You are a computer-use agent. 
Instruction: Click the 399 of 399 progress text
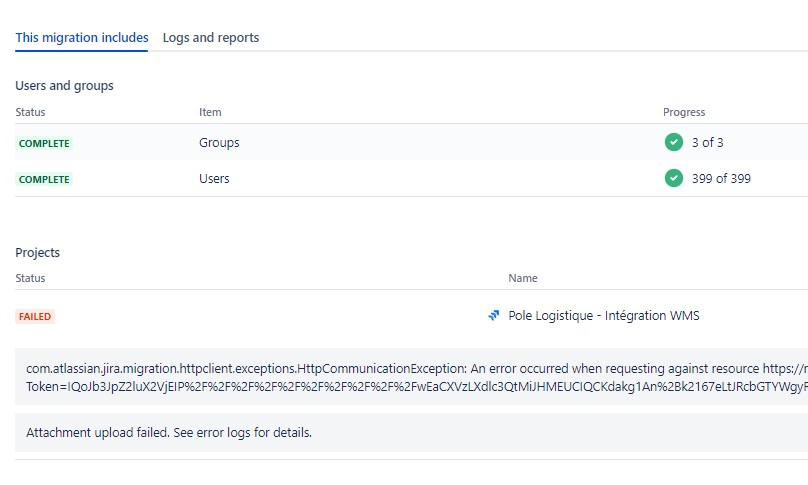[x=721, y=179]
